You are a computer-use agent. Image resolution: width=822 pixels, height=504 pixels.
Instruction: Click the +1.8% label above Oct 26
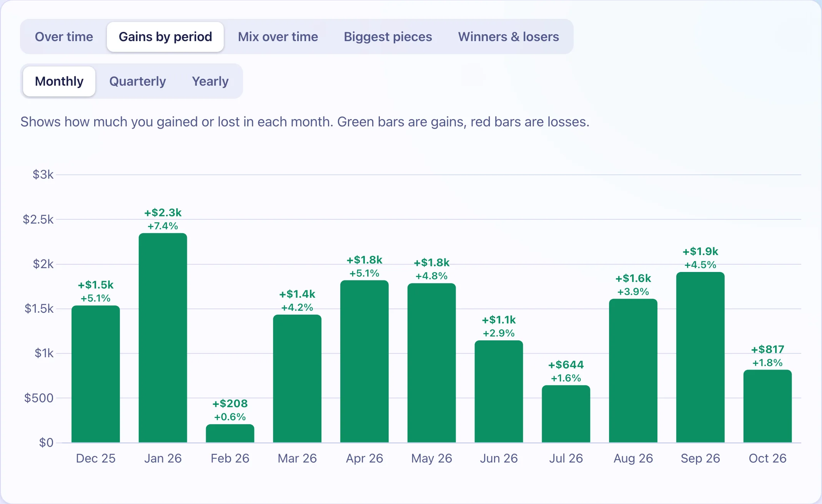767,363
